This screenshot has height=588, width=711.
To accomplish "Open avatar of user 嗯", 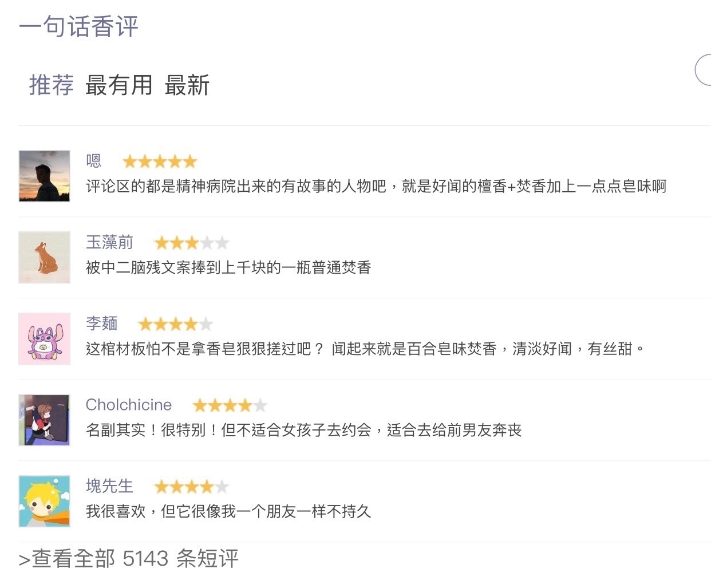I will [44, 176].
